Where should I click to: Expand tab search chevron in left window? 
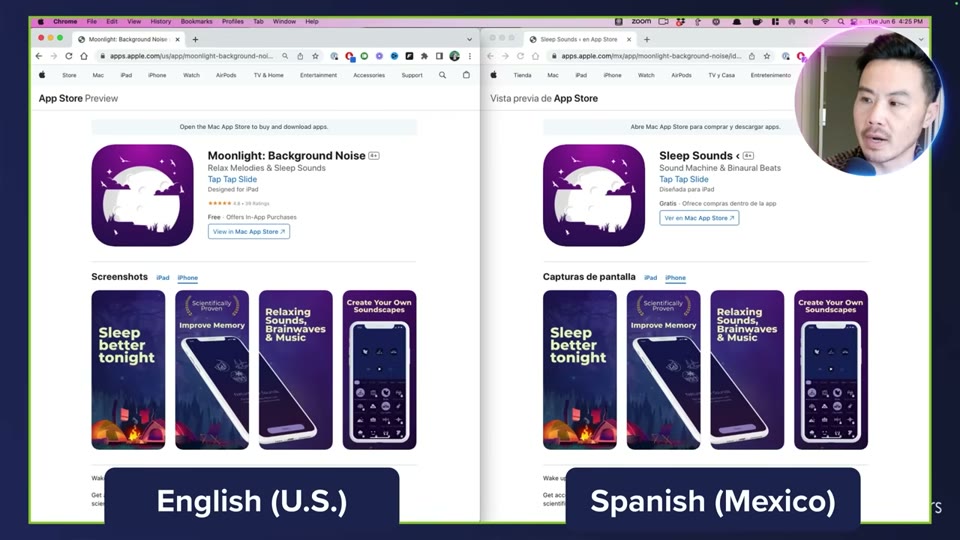470,39
